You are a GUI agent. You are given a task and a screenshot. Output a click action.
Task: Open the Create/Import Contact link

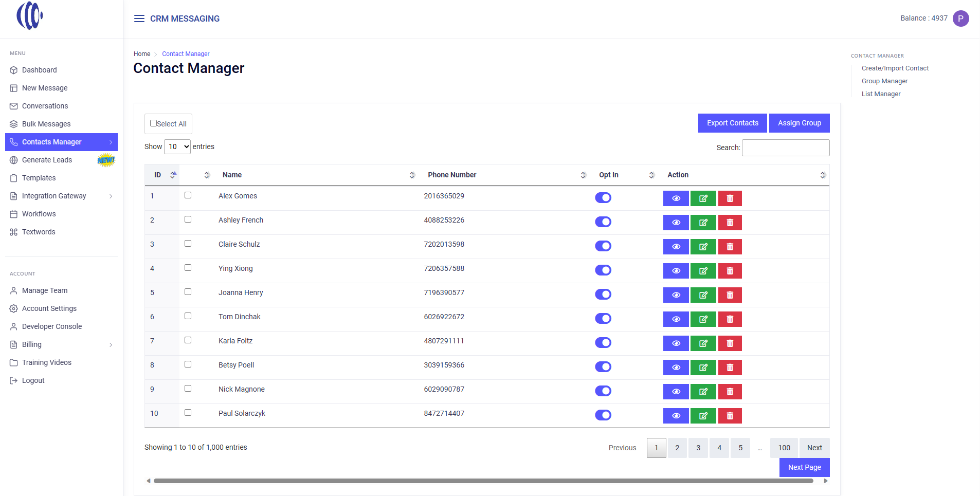pos(895,68)
